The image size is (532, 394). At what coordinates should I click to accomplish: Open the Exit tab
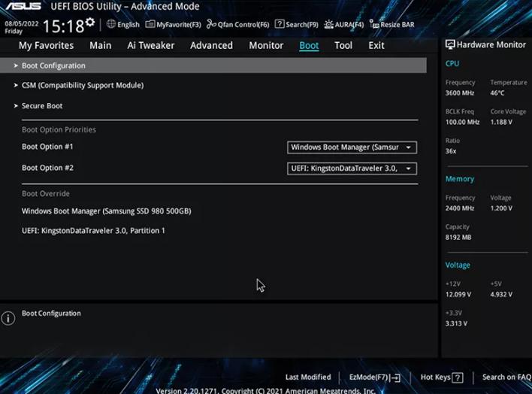(376, 46)
